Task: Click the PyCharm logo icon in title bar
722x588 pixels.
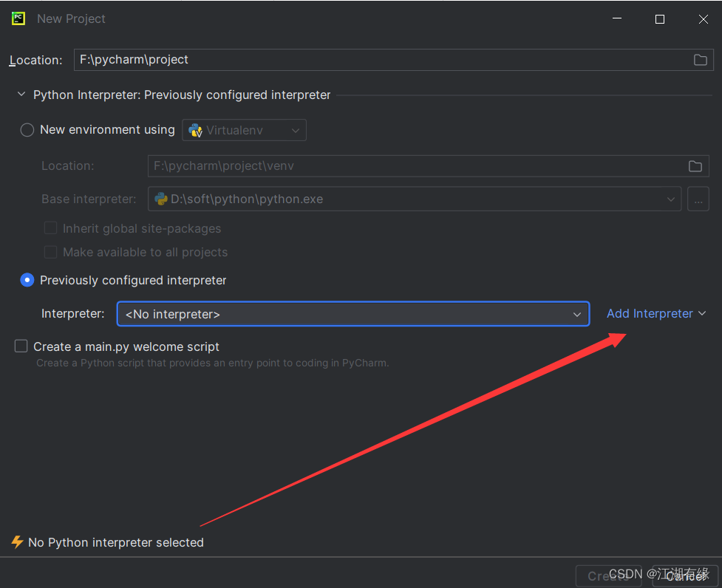Action: 18,19
